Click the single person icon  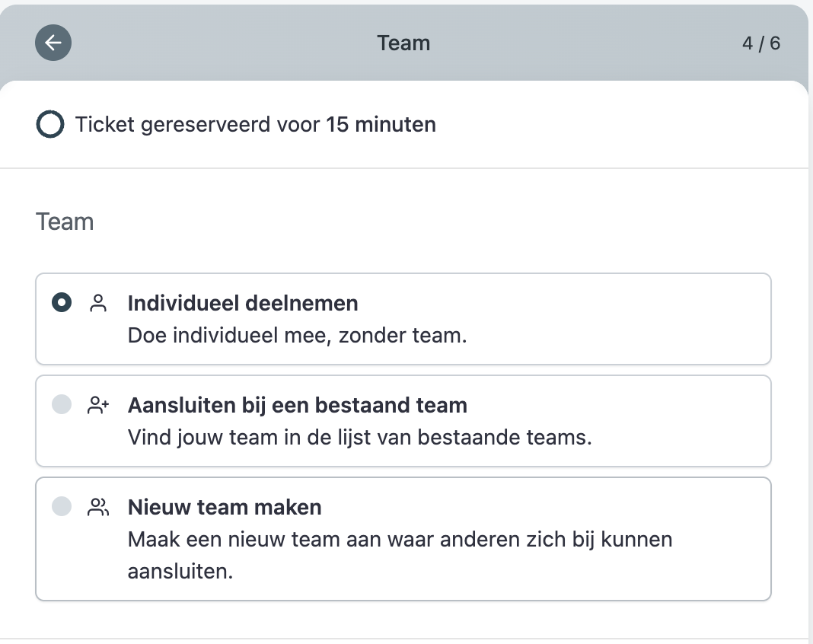(x=98, y=304)
